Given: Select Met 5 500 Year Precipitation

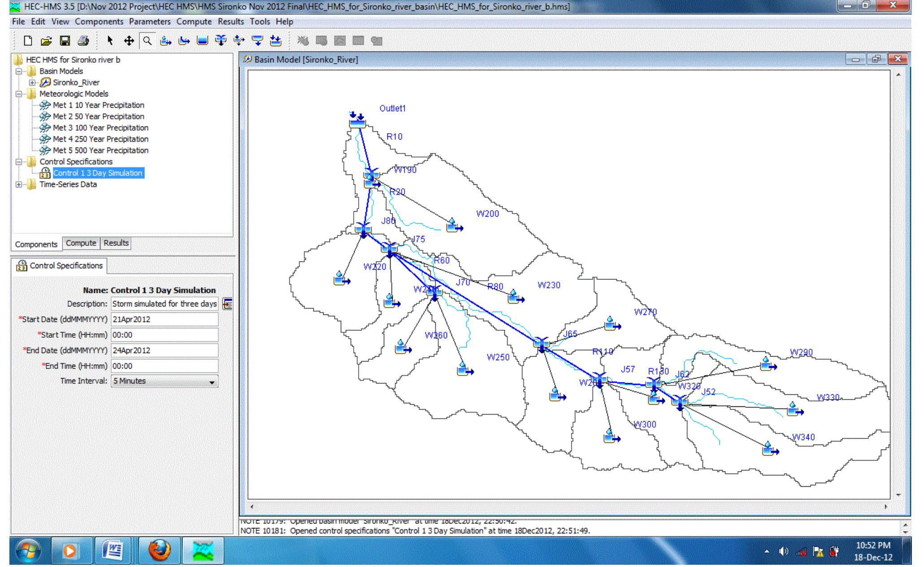Looking at the screenshot, I should click(100, 150).
